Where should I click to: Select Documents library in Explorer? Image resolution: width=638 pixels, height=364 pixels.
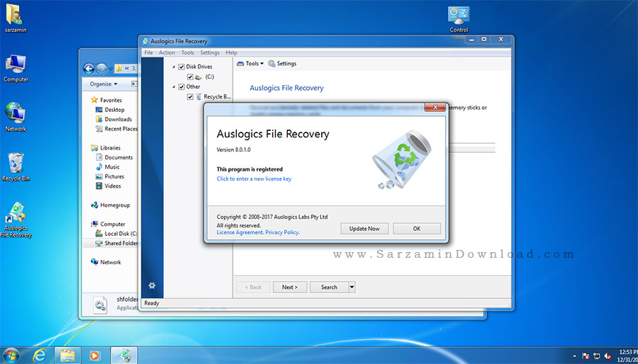(114, 157)
